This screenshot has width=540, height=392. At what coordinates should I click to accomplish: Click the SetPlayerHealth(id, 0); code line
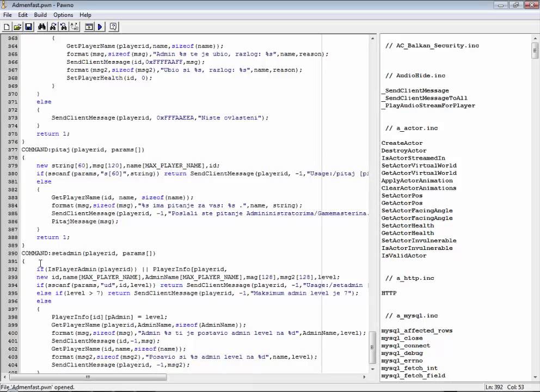tap(109, 78)
